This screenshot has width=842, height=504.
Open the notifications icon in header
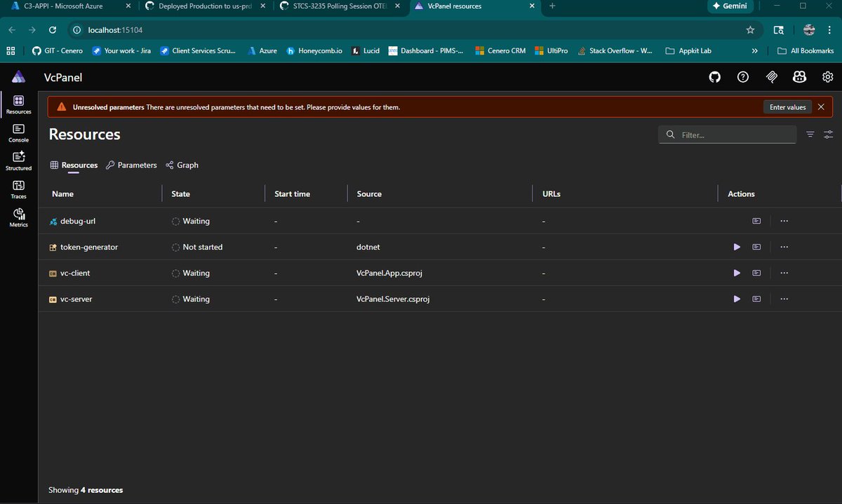(x=771, y=77)
